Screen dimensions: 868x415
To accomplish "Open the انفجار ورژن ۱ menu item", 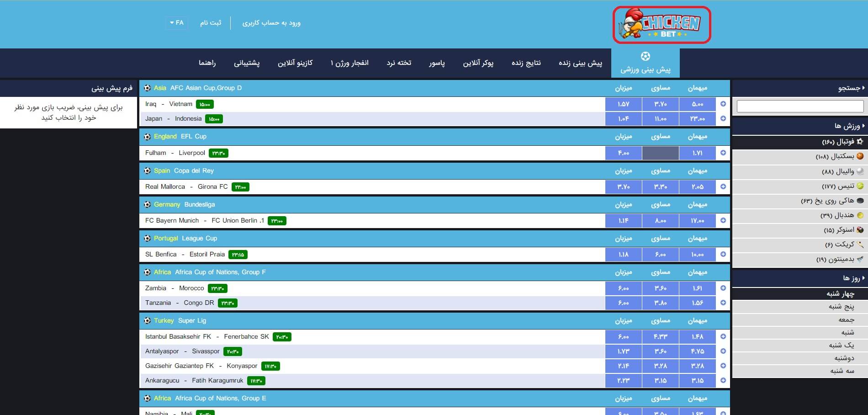I will [349, 63].
